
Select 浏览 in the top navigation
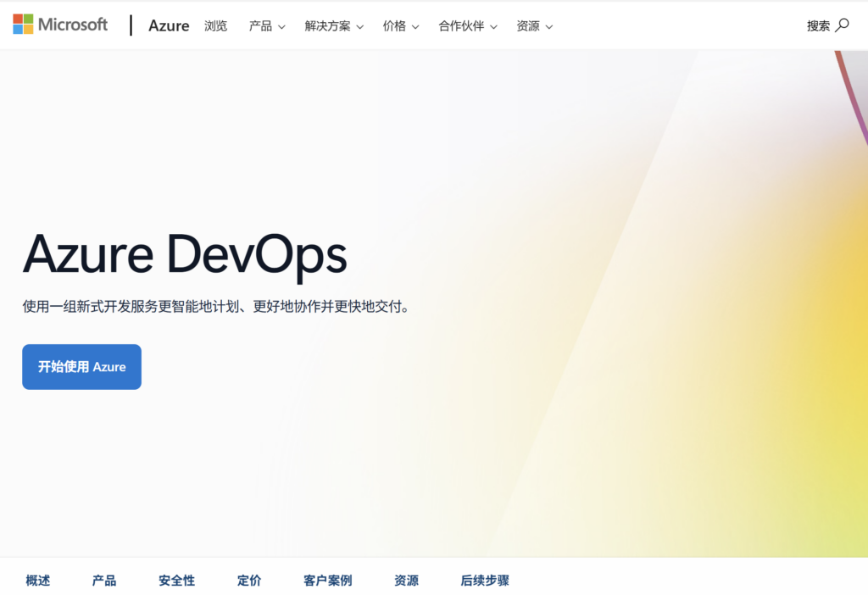tap(216, 26)
